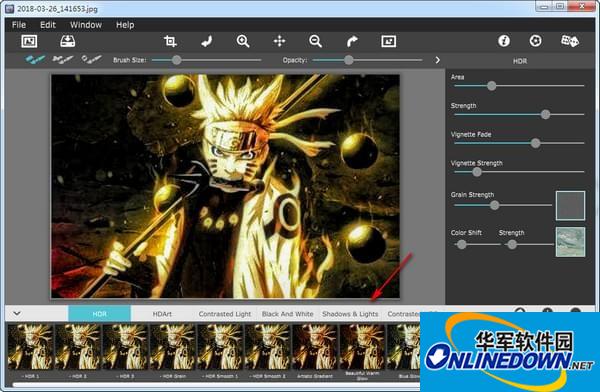This screenshot has width=600, height=392.
Task: Click the fit-to-screen icon
Action: 388,41
